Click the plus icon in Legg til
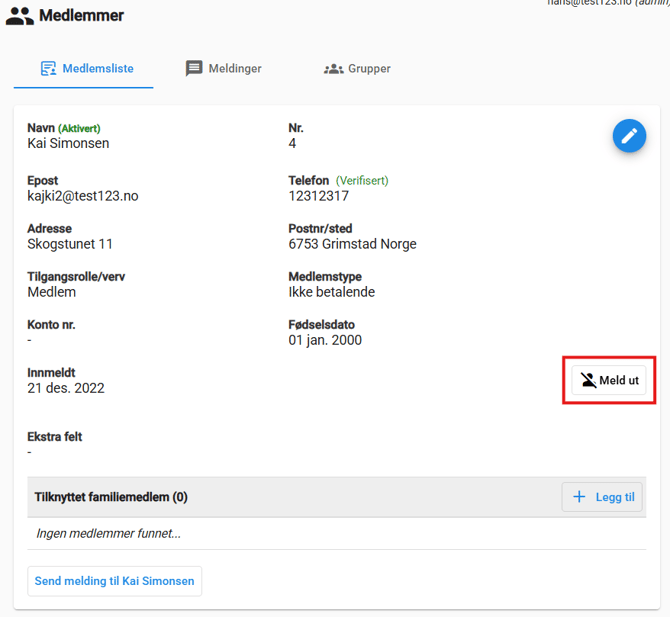The image size is (670, 617). pyautogui.click(x=579, y=497)
